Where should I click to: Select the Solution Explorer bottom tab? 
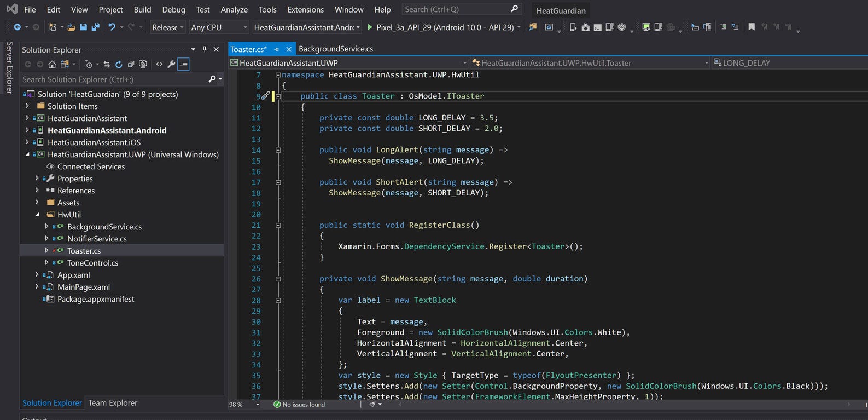52,402
